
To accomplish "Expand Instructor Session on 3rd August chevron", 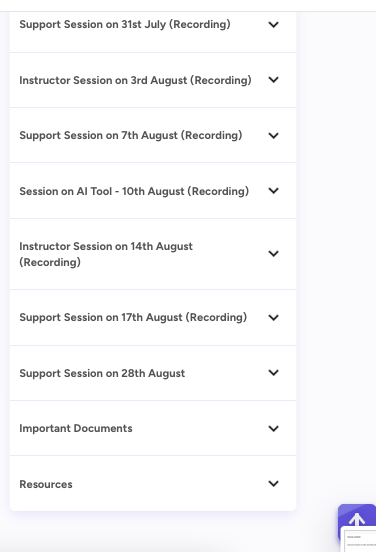I will tap(274, 80).
